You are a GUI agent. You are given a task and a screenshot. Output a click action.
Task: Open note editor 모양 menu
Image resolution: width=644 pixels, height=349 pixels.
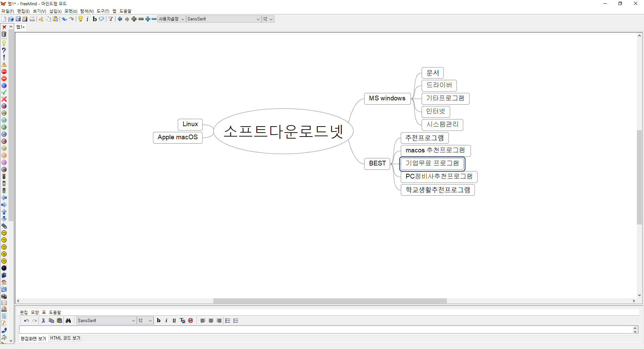pyautogui.click(x=35, y=312)
